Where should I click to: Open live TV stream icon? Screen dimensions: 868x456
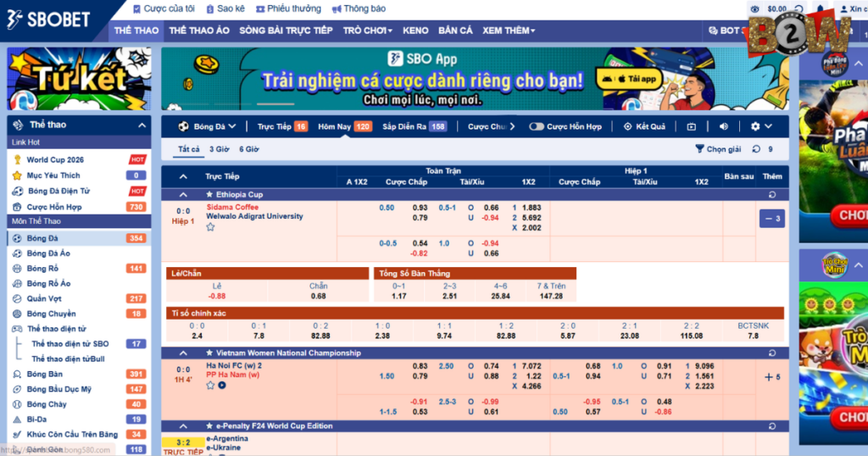coord(692,127)
